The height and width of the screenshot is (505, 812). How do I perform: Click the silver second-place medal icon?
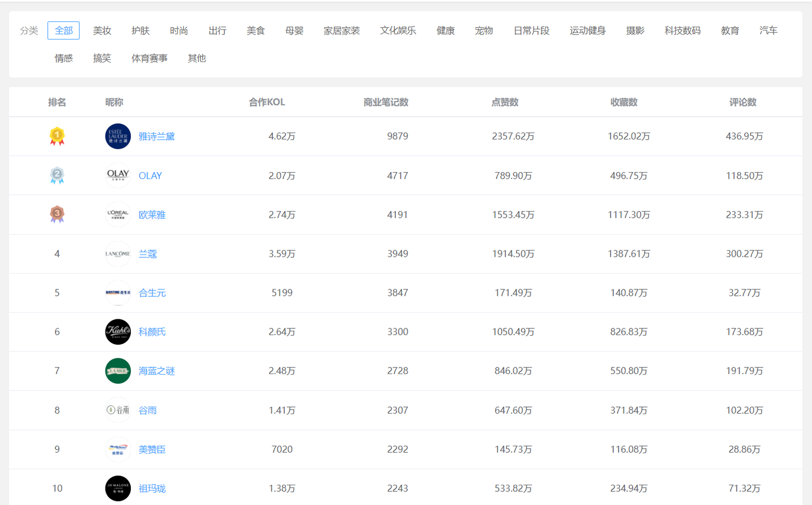(x=57, y=175)
